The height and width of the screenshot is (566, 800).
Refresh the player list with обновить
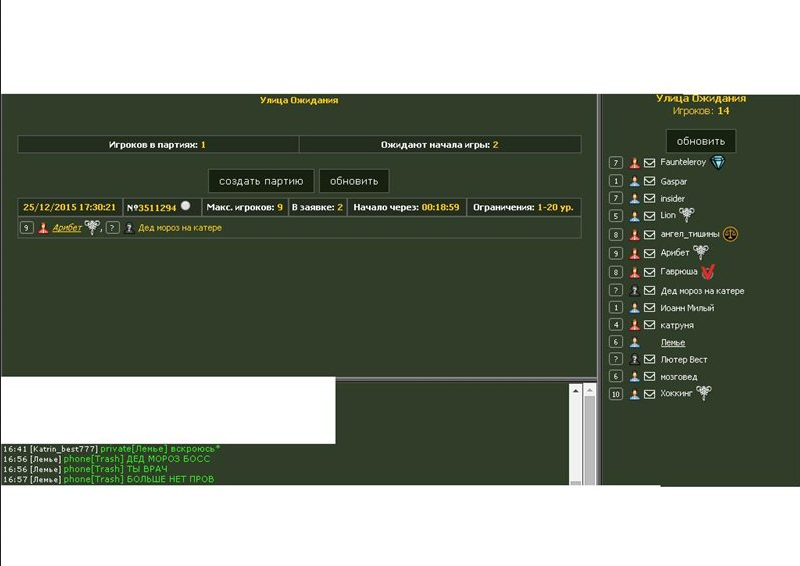tap(701, 141)
